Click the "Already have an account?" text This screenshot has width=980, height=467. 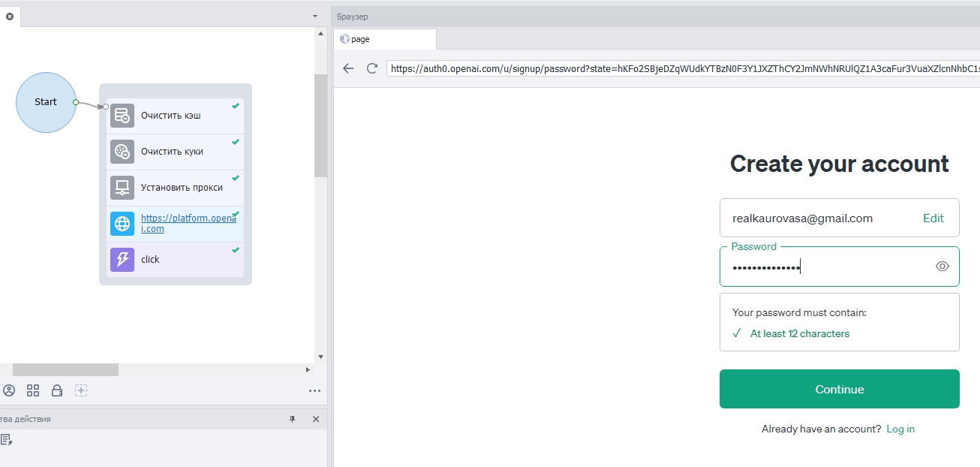(x=821, y=429)
